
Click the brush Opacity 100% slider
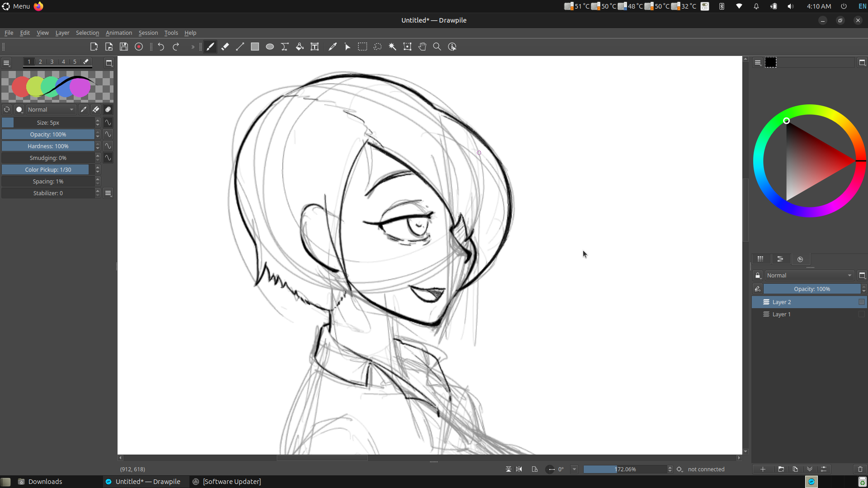pos(48,134)
